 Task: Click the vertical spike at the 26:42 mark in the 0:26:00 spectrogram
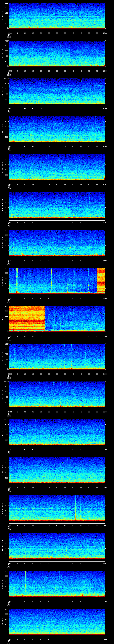77,470
